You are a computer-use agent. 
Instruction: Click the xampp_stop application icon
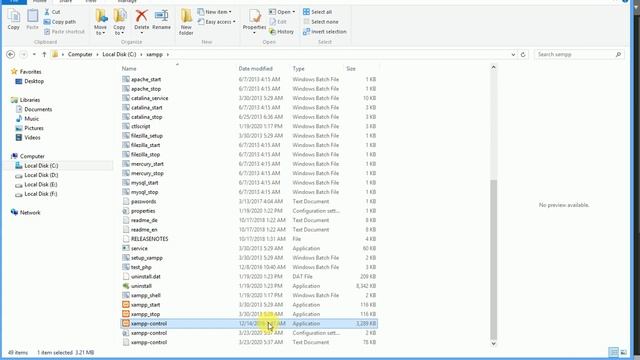[126, 314]
